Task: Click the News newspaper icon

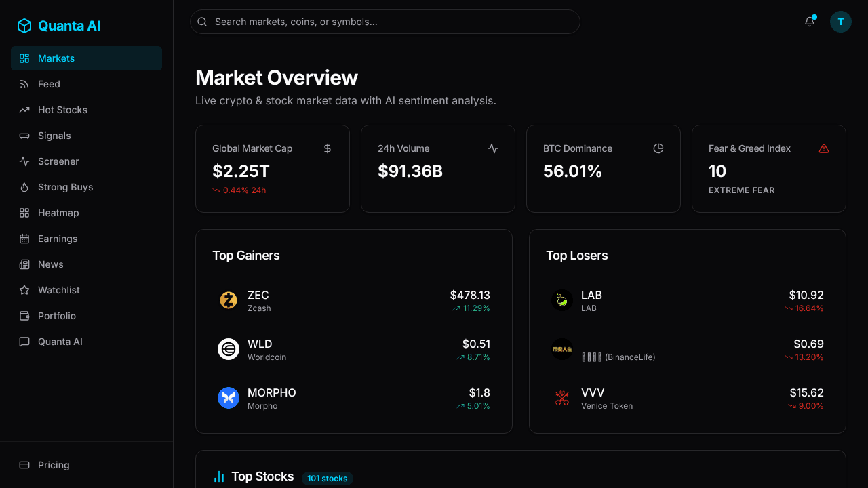Action: click(x=24, y=264)
